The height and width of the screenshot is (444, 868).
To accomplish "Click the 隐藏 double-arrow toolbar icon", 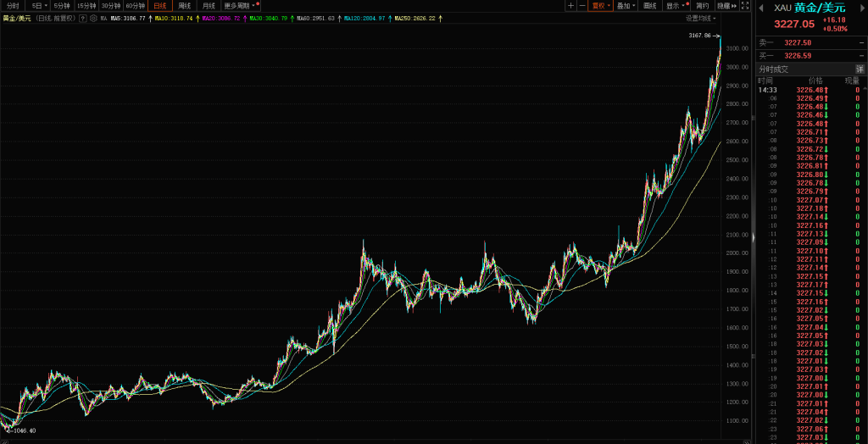I will click(x=726, y=6).
